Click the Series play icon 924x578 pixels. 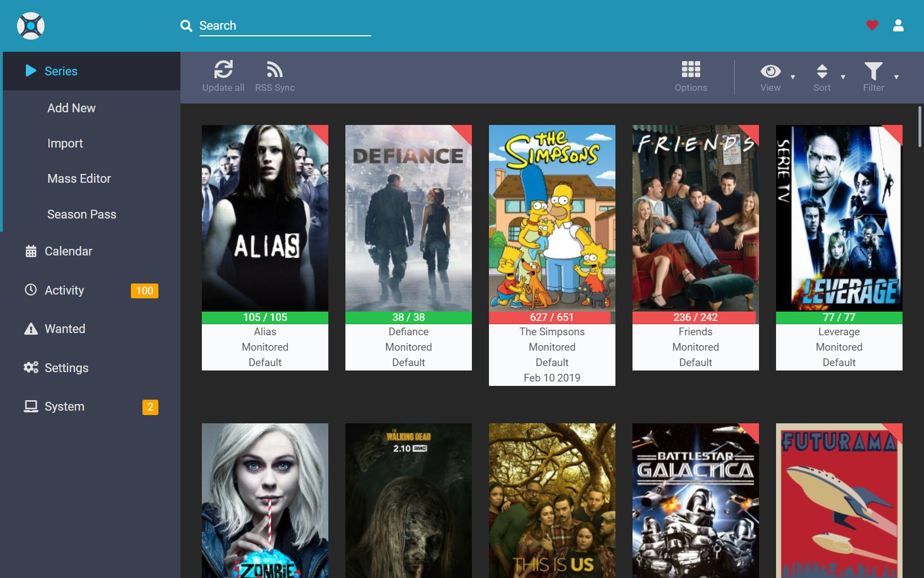coord(31,70)
